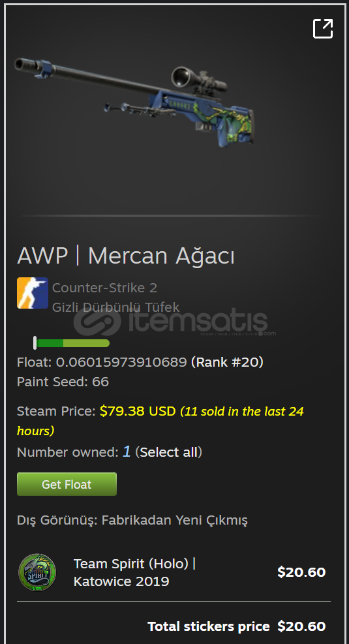The height and width of the screenshot is (644, 349).
Task: Click the Gizli Dürbünlü Tüfek type label
Action: tap(115, 307)
